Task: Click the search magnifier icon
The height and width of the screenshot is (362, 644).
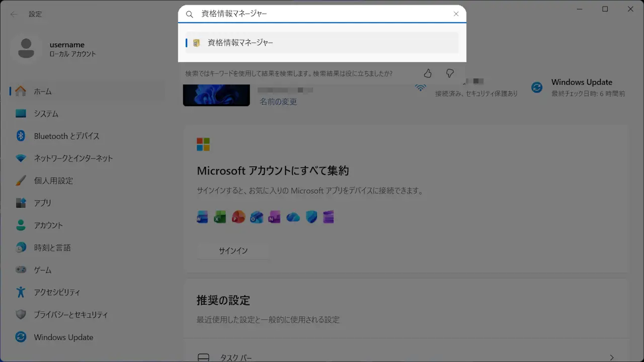Action: point(190,15)
